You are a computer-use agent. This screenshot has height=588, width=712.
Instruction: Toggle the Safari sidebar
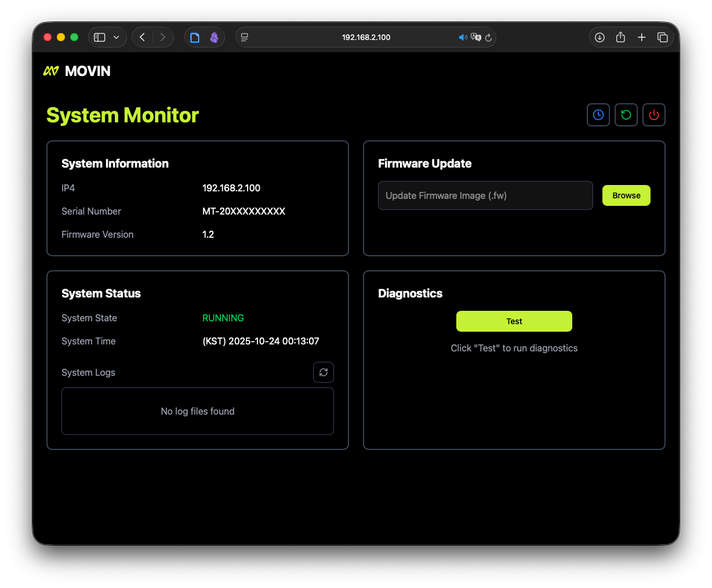(100, 37)
